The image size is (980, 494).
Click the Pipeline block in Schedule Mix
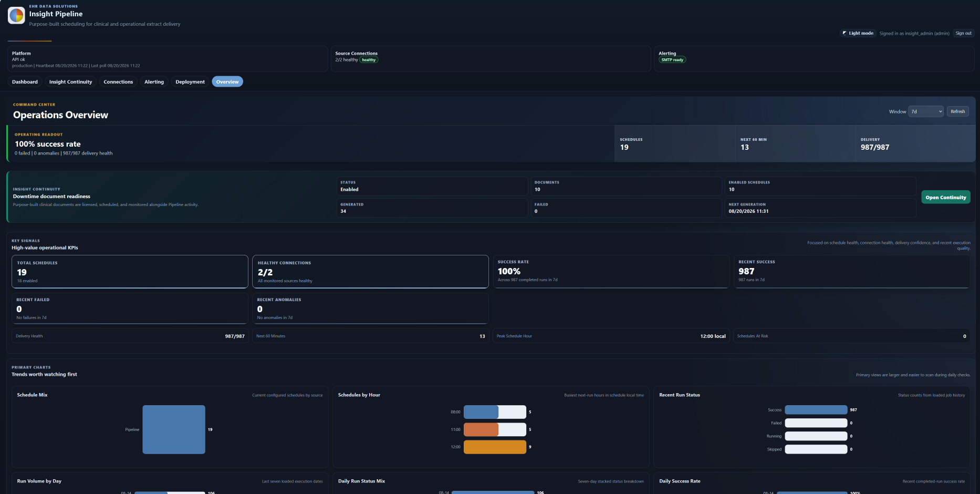coord(174,429)
